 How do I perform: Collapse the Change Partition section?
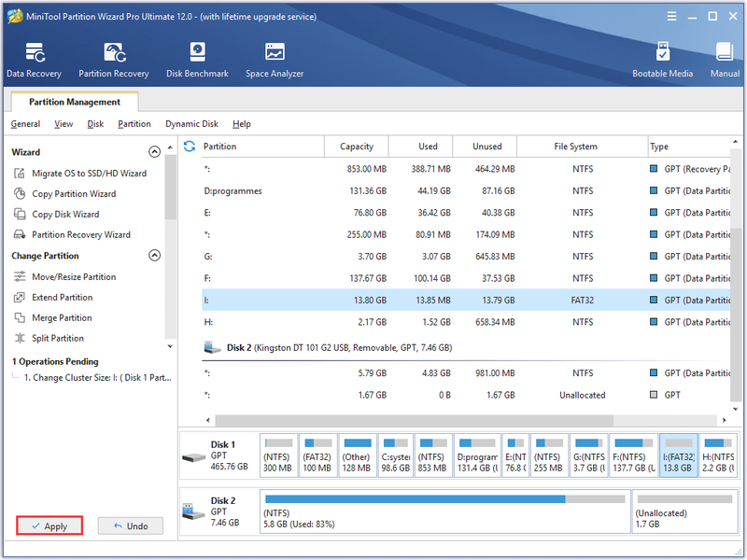[x=154, y=255]
